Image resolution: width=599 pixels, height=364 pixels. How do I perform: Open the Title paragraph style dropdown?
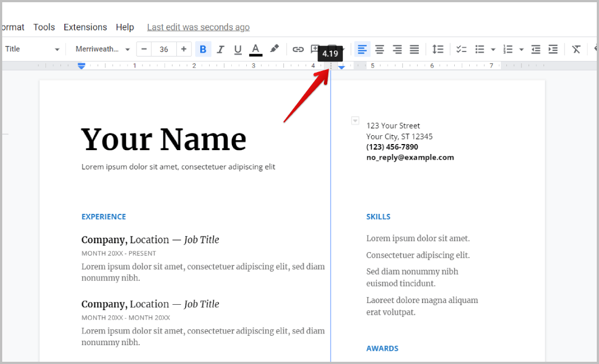click(x=32, y=49)
